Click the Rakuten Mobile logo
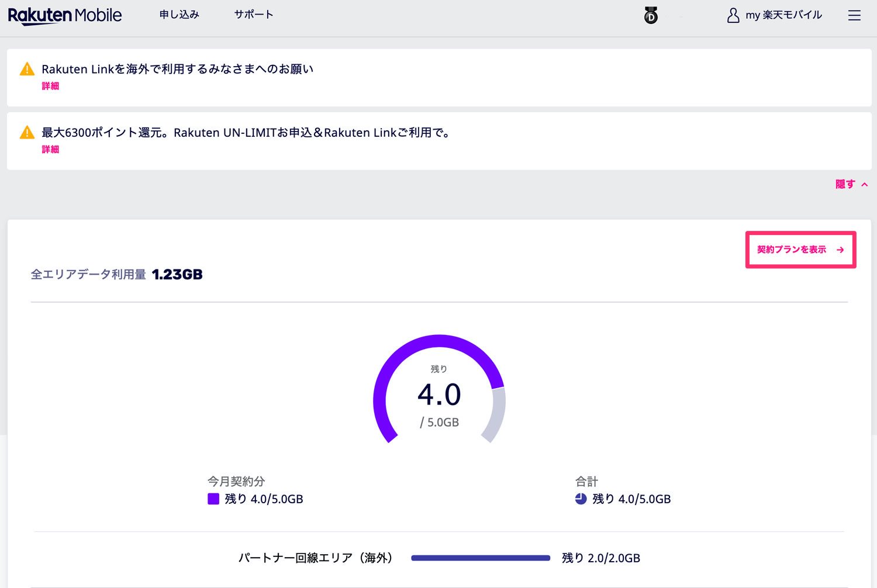 [x=65, y=15]
